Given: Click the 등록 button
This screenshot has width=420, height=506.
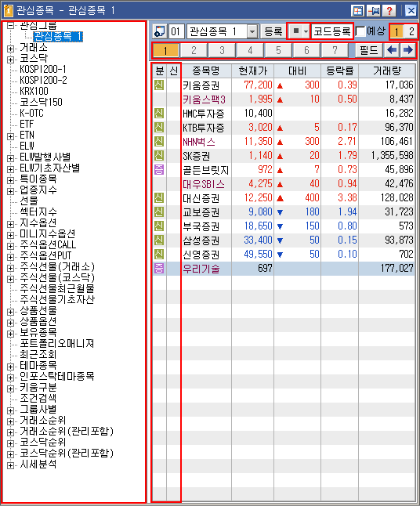Looking at the screenshot, I should 273,31.
